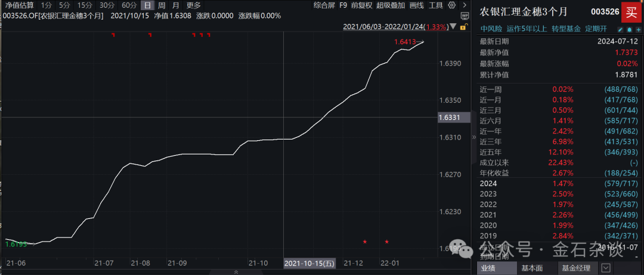Click the F9 toolbar item
644x275 pixels.
pos(343,5)
